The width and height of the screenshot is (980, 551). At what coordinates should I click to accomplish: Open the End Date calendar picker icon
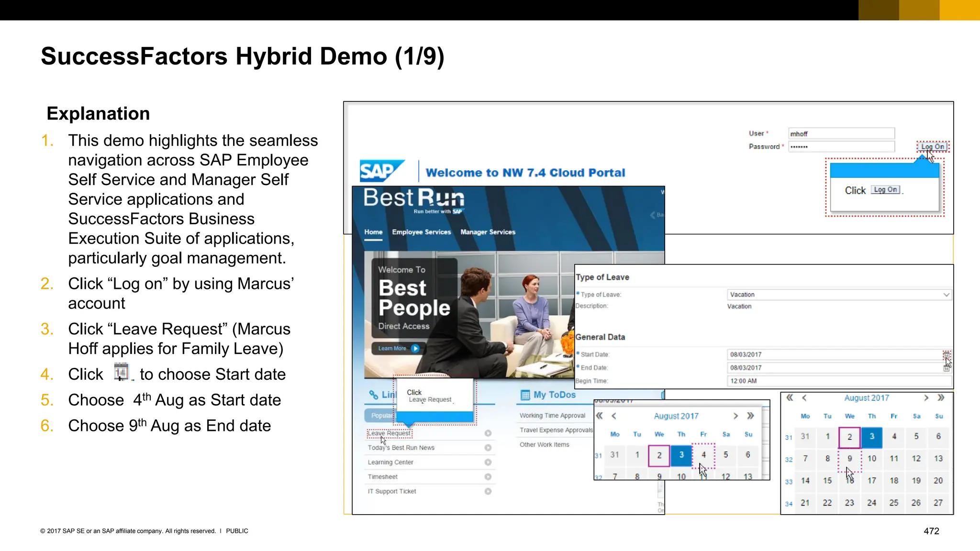947,368
